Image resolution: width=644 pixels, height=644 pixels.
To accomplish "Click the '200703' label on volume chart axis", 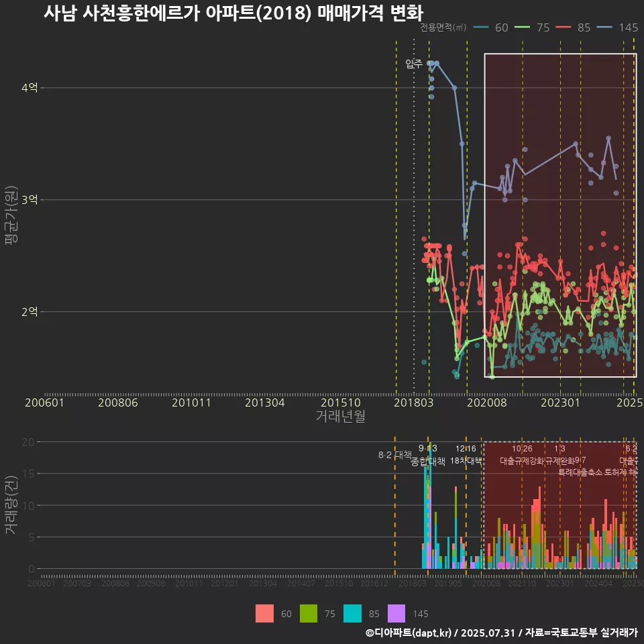I will click(x=76, y=583).
